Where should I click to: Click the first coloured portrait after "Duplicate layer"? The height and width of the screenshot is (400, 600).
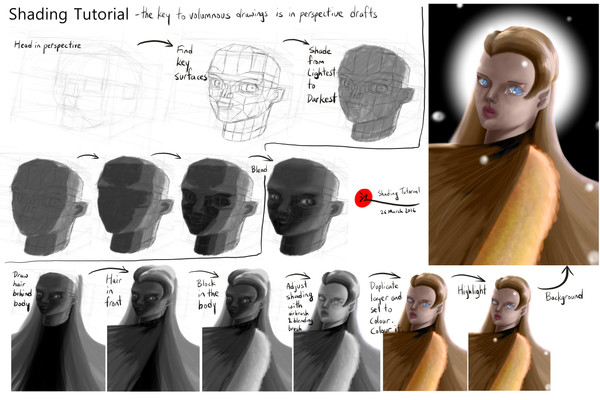point(425,332)
